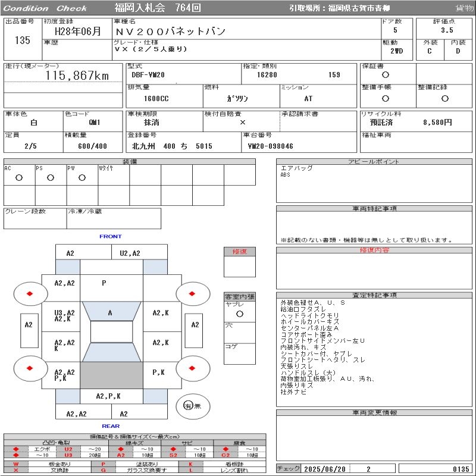Click the U3 red legend label

(x=68, y=455)
